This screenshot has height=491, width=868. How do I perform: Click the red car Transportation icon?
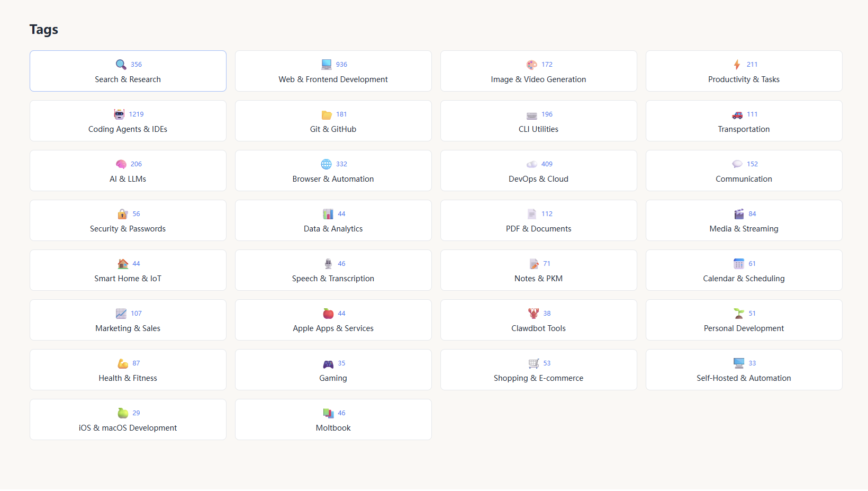737,114
